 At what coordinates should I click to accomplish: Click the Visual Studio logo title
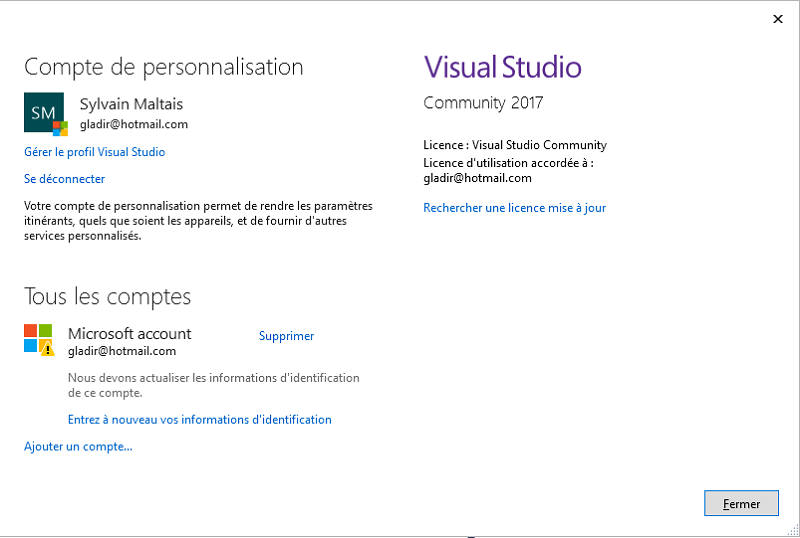[x=502, y=67]
